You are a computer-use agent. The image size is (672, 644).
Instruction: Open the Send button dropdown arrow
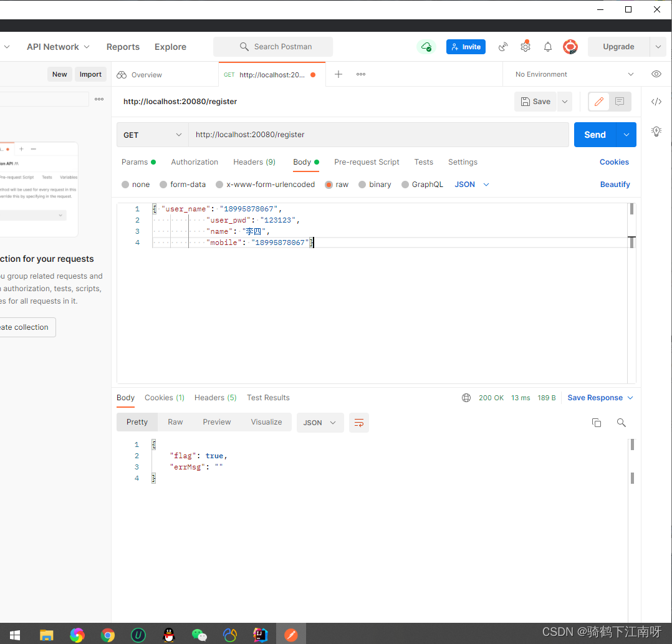coord(626,135)
